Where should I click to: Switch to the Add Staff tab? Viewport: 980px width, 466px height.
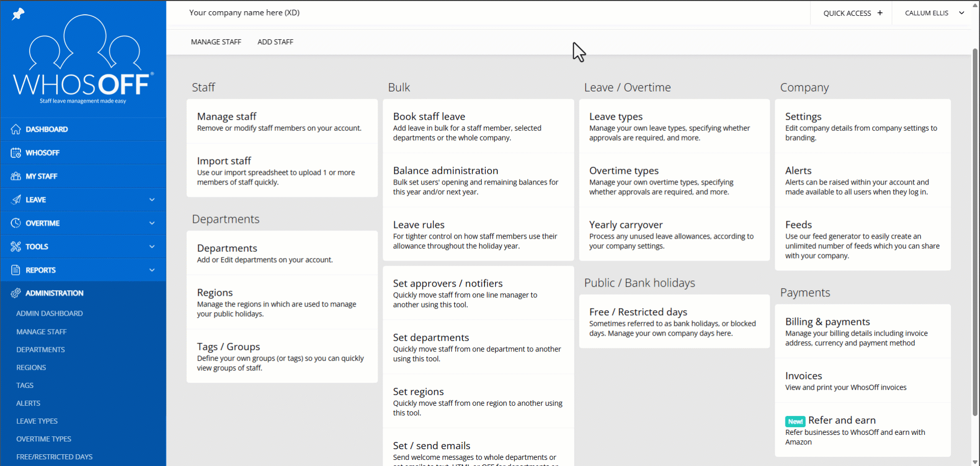pos(275,42)
